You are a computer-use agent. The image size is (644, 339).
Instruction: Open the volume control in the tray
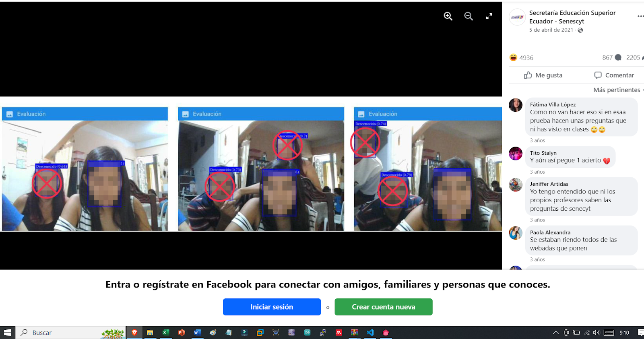click(x=597, y=333)
